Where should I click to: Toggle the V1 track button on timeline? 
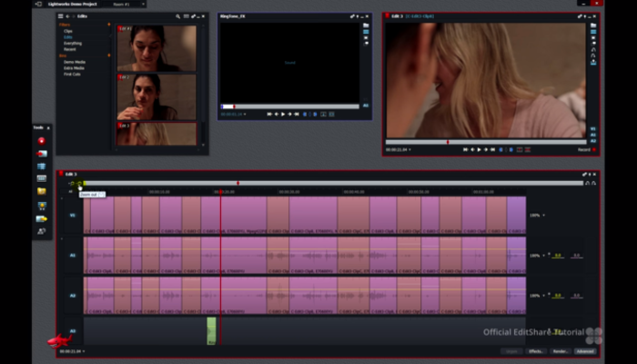[x=73, y=216]
